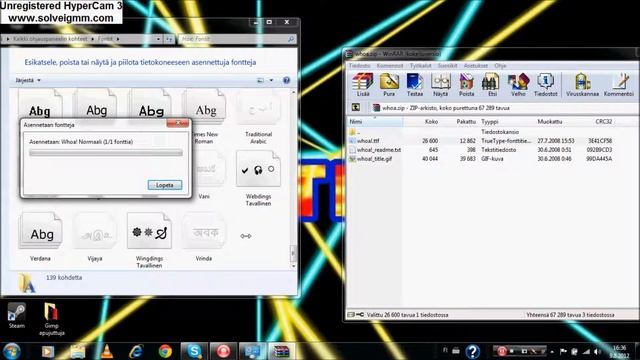The width and height of the screenshot is (640, 360).
Task: Click the change view icon in Fonts window
Action: tap(260, 80)
